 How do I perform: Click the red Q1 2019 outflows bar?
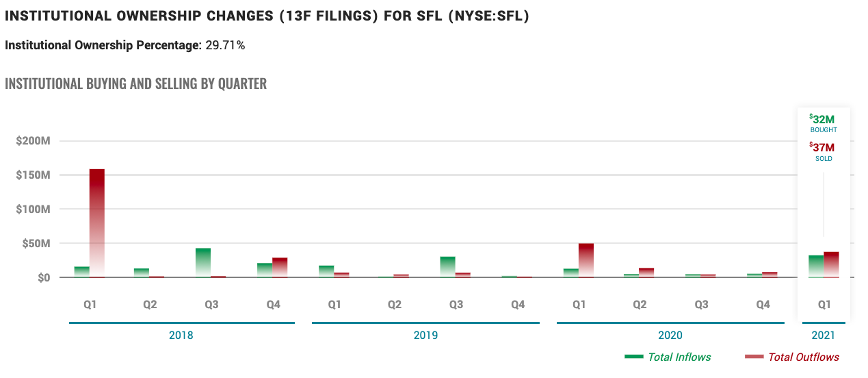coord(341,275)
